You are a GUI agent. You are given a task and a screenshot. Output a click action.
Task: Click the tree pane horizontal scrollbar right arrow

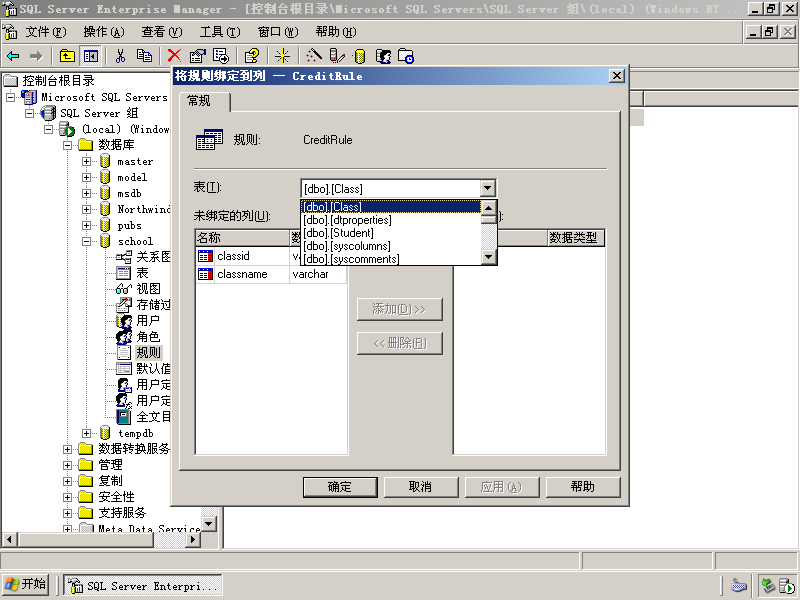point(193,539)
